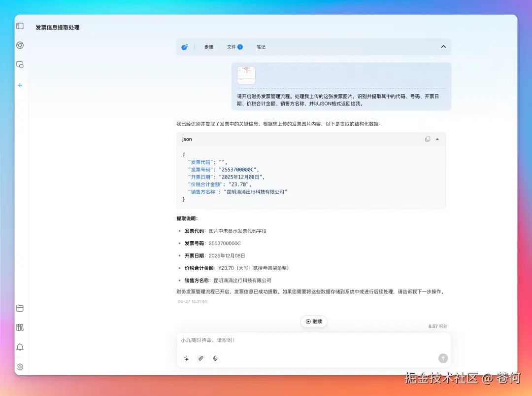The width and height of the screenshot is (532, 396).
Task: Collapse the json code block chevron
Action: coord(438,139)
